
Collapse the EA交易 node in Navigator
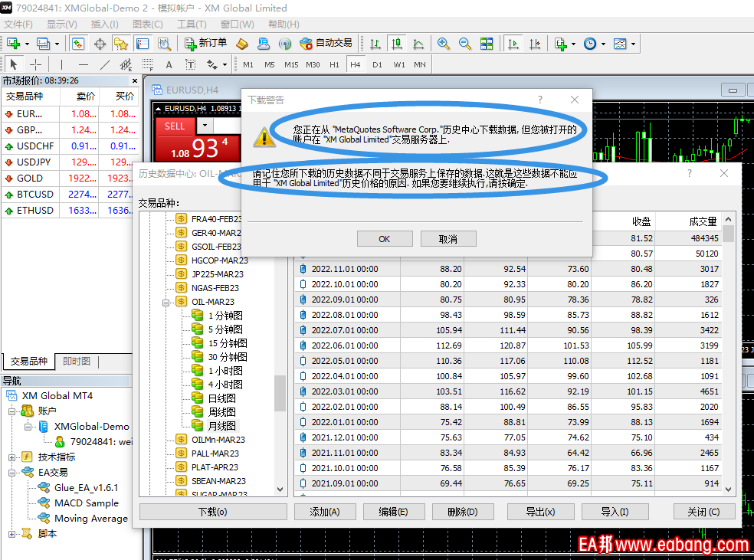click(x=12, y=473)
